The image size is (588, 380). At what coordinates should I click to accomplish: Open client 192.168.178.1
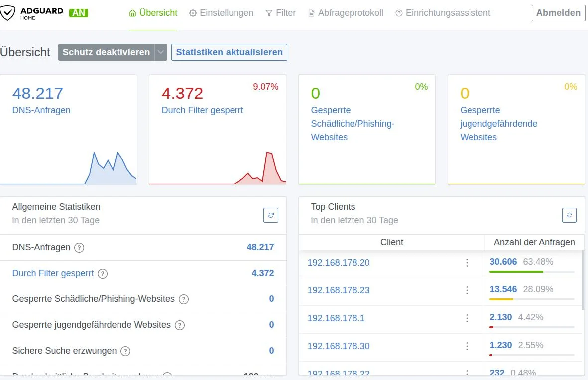click(336, 318)
